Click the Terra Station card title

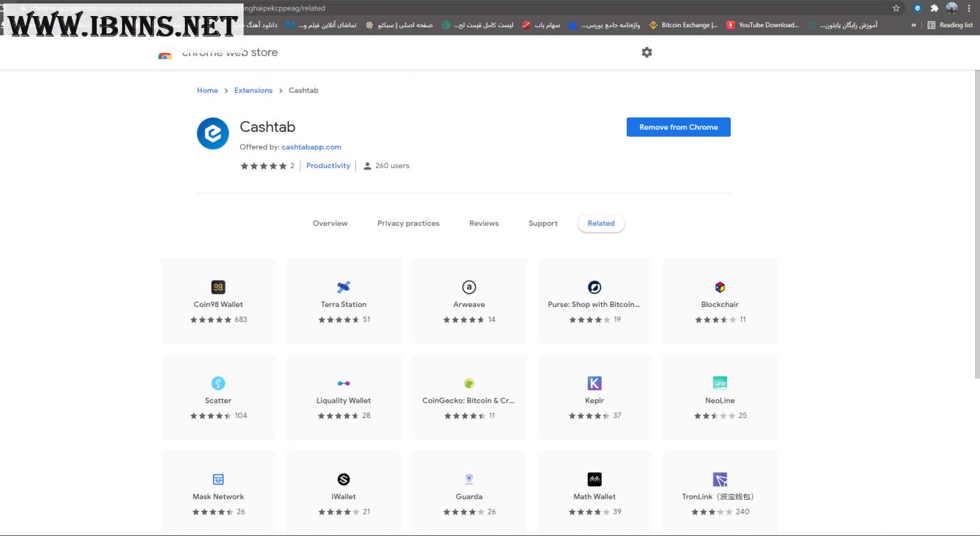coord(343,304)
